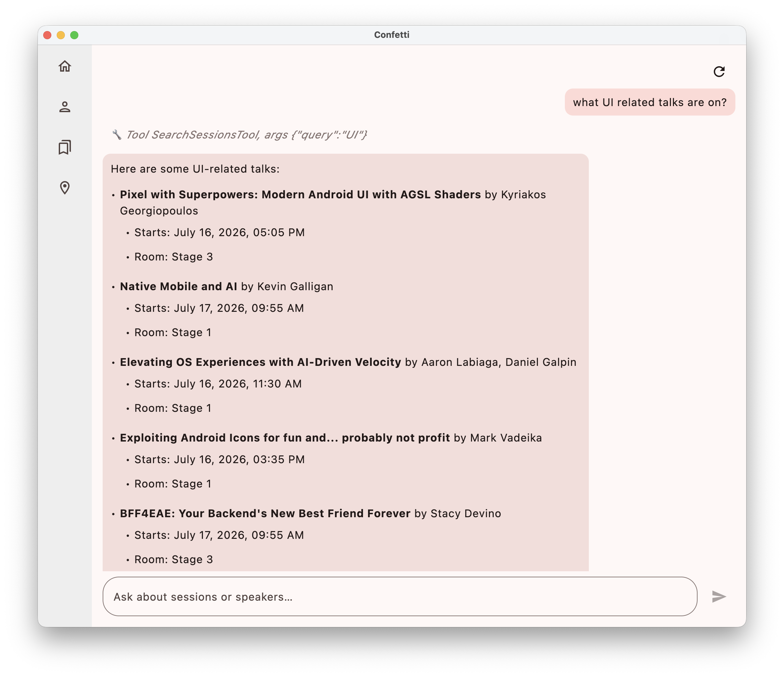Click speaker name 'Stacy Devino'

[466, 514]
